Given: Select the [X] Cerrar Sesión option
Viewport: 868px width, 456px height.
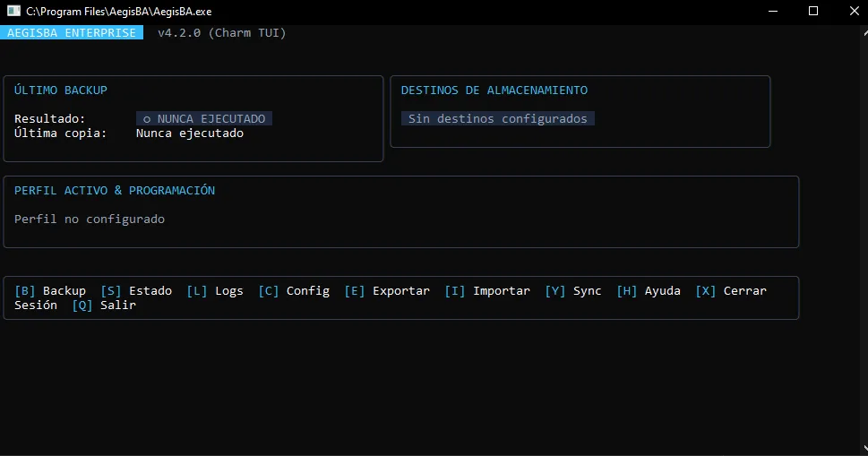Looking at the screenshot, I should pos(731,291).
